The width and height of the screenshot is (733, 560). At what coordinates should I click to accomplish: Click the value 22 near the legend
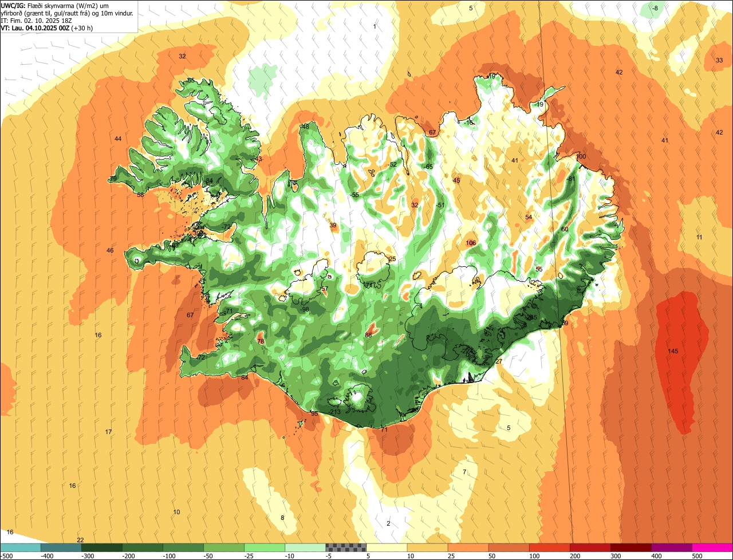(80, 540)
